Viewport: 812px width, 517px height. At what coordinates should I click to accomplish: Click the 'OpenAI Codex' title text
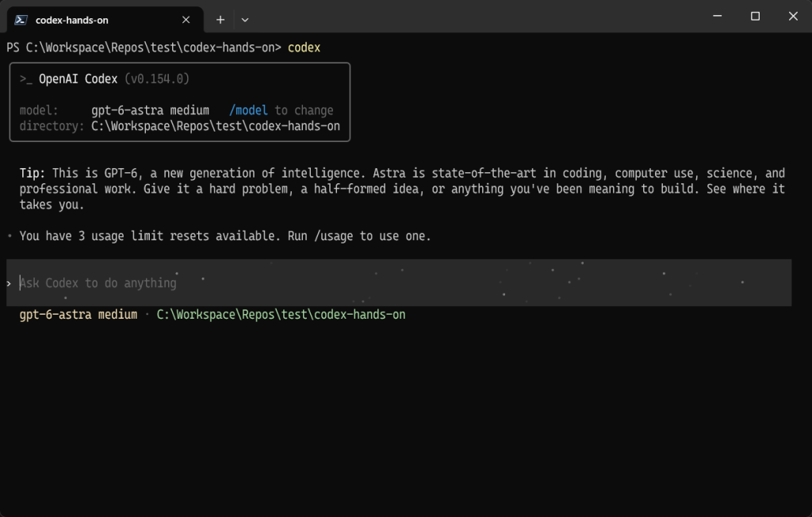click(x=79, y=79)
